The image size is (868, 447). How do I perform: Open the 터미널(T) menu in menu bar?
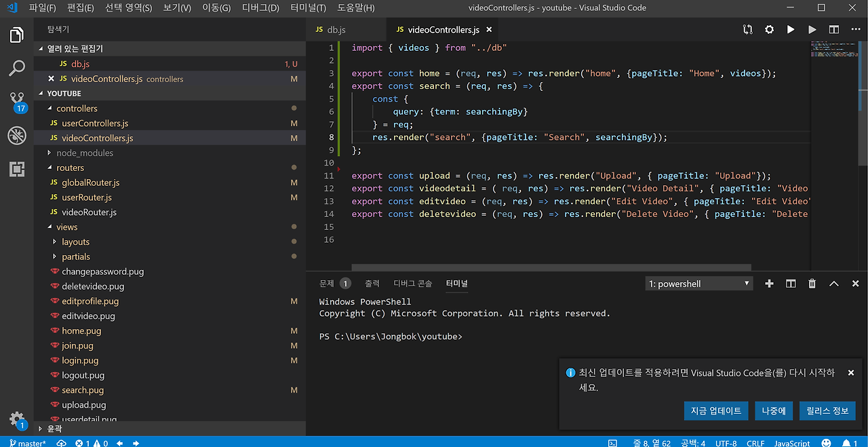pos(308,8)
